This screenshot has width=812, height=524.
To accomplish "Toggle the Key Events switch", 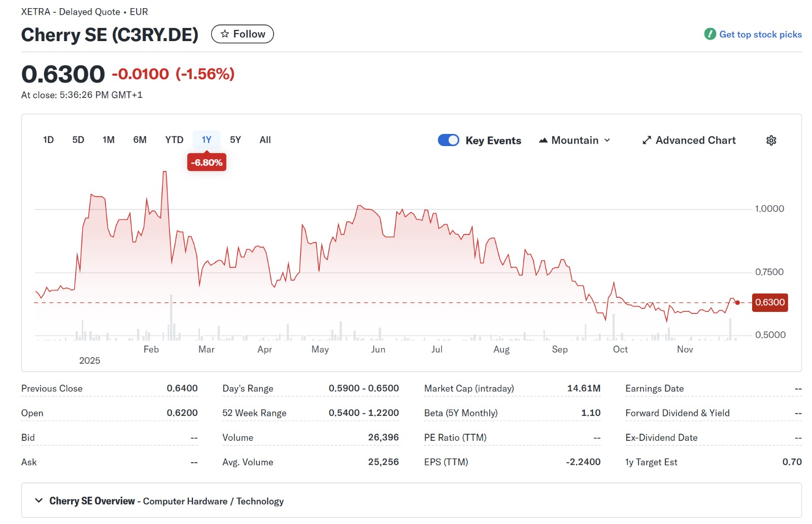I will 448,140.
